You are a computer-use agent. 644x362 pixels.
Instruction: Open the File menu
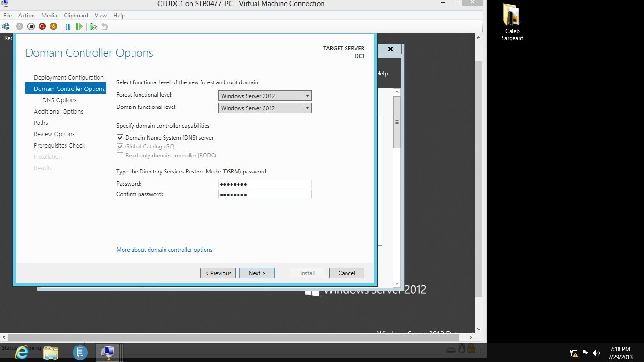(x=8, y=16)
